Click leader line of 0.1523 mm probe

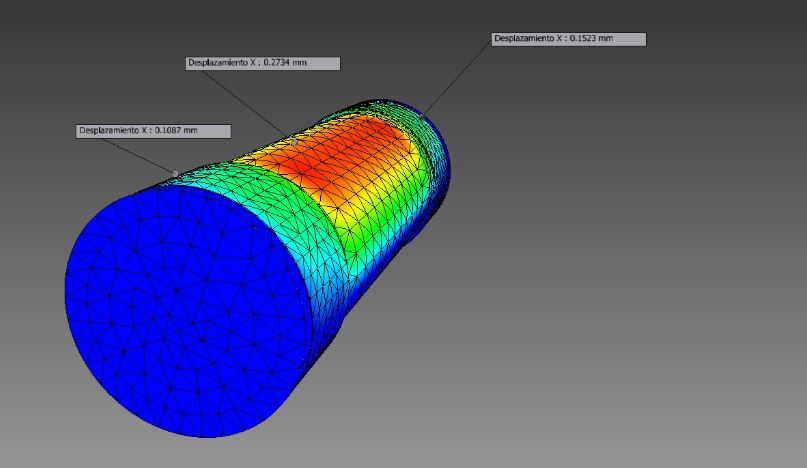458,79
